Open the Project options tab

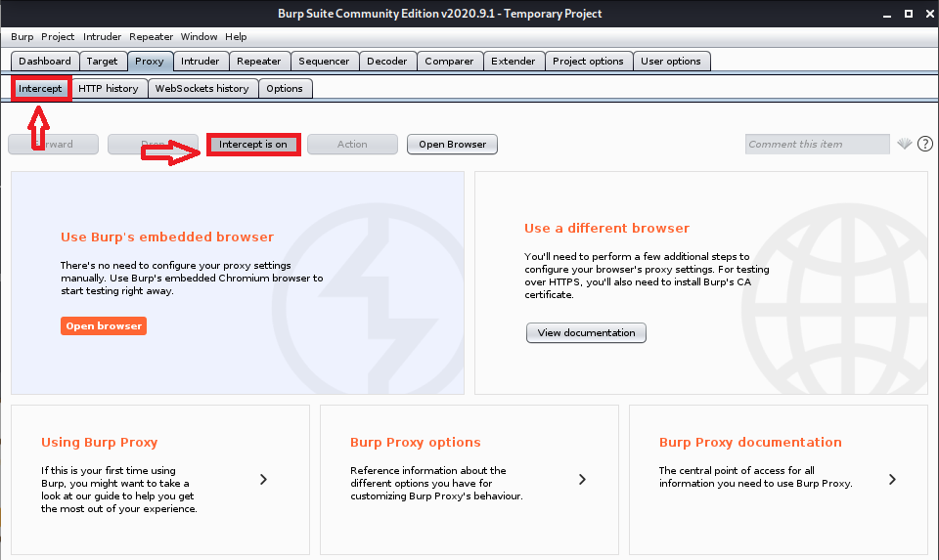click(588, 61)
